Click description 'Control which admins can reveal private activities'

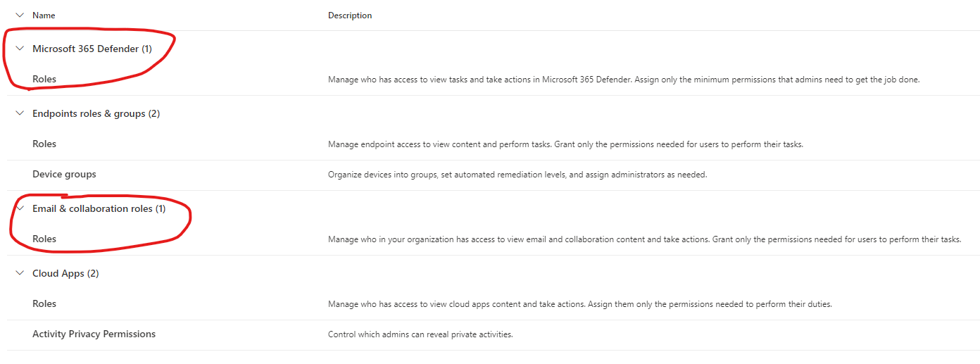420,334
